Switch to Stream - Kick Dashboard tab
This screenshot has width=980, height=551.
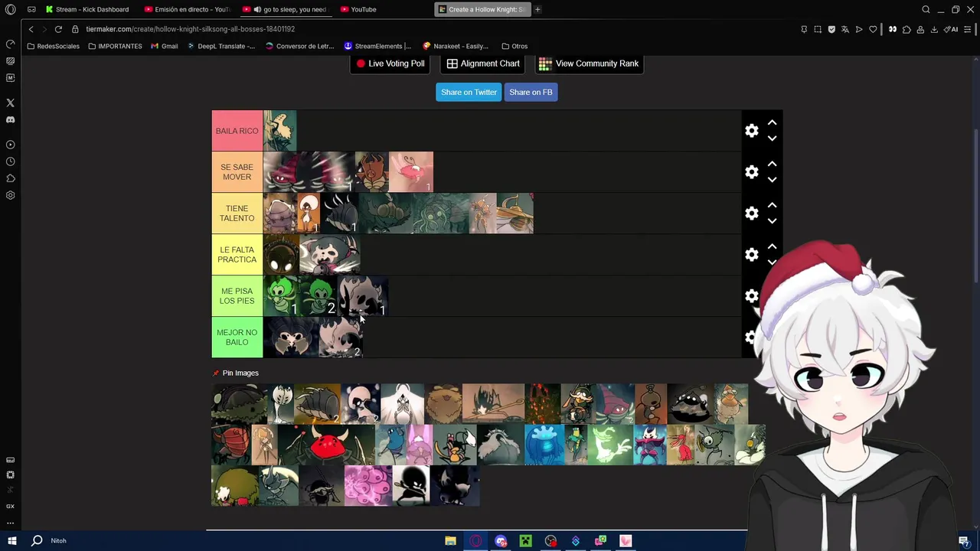coord(87,9)
